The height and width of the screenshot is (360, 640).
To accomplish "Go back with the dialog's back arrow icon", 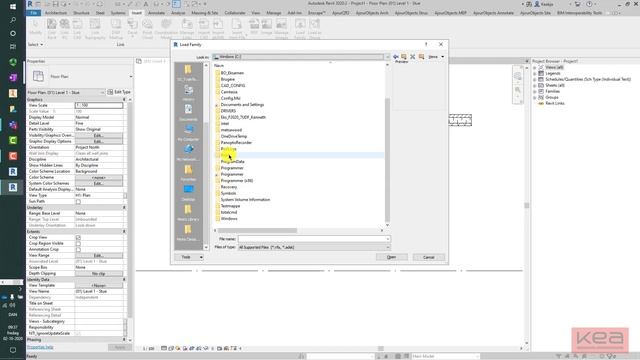I will 396,57.
